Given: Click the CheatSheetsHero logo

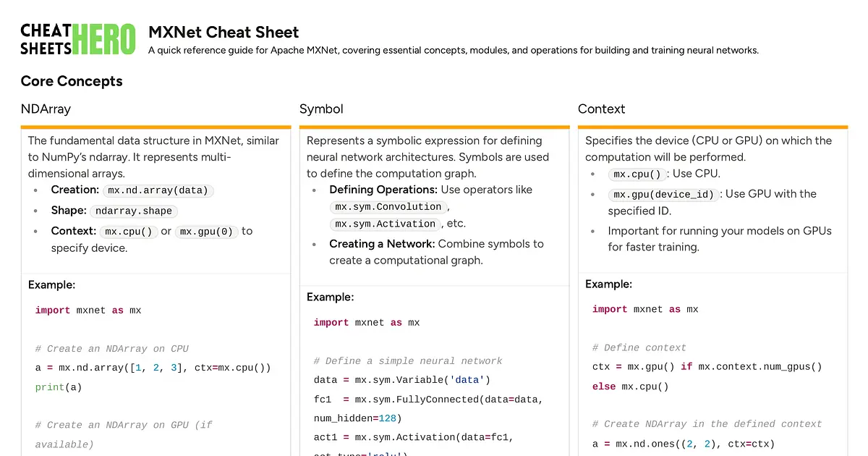Looking at the screenshot, I should tap(77, 35).
